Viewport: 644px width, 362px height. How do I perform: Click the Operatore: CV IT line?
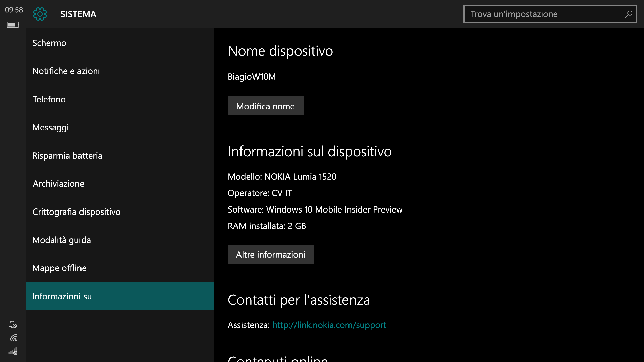pos(260,193)
